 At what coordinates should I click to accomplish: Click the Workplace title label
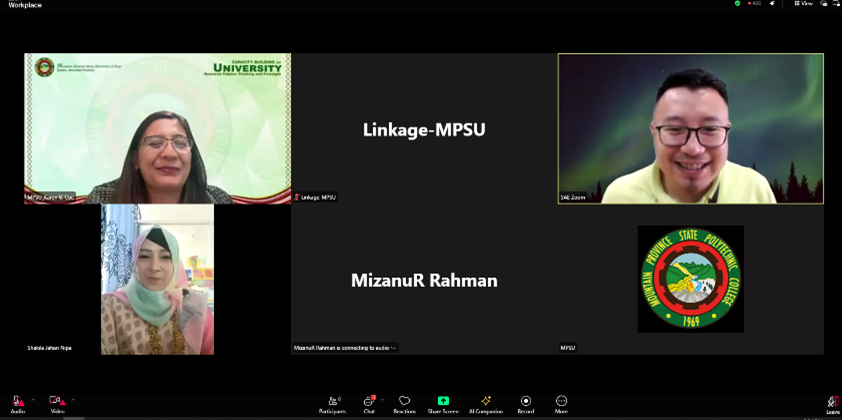point(25,5)
